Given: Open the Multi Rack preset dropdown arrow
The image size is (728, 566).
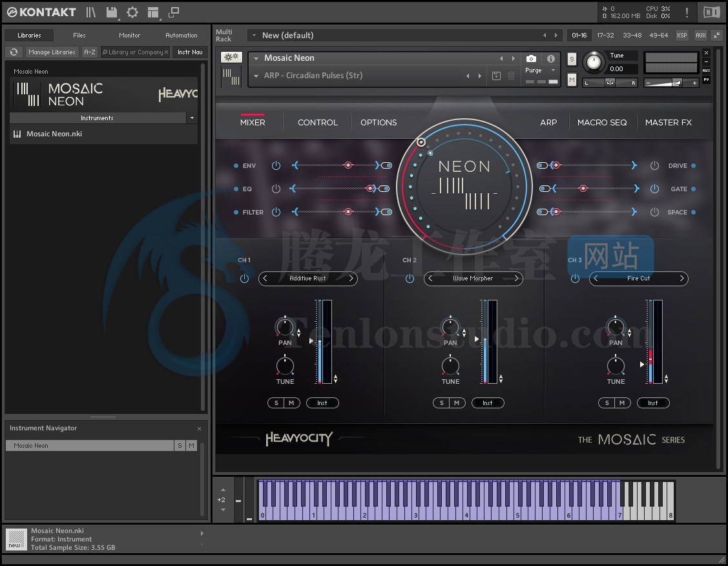Looking at the screenshot, I should [254, 36].
